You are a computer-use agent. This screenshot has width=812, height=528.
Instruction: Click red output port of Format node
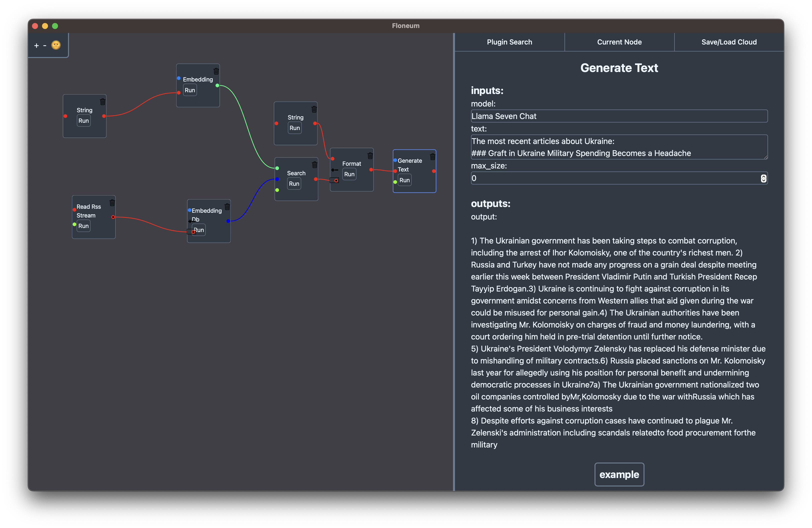tap(371, 169)
